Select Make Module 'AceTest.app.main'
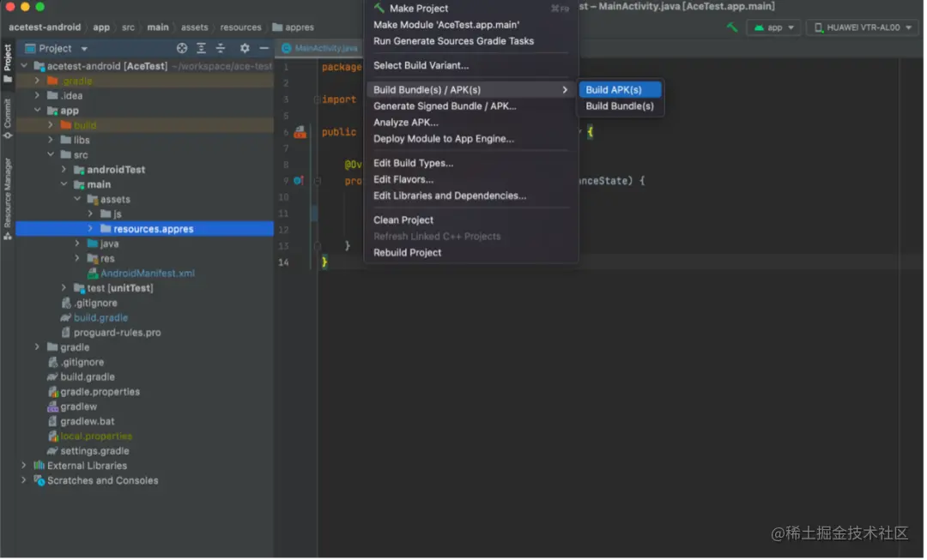The height and width of the screenshot is (560, 927). [x=472, y=25]
